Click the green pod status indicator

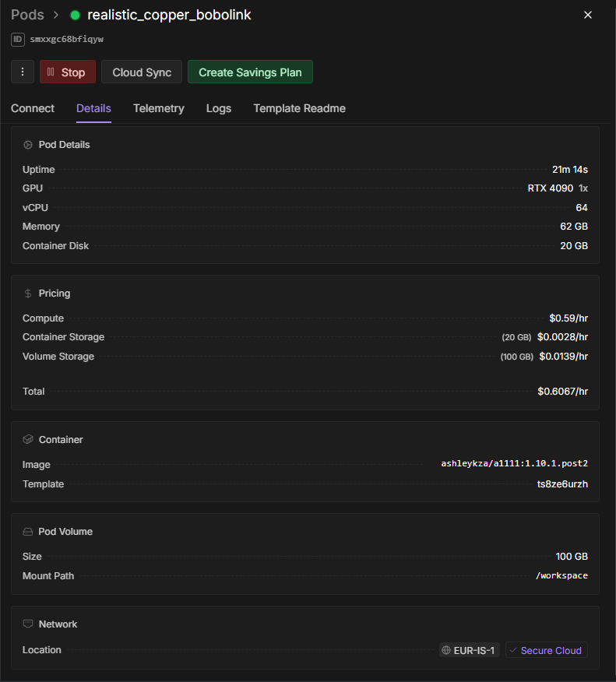tap(76, 16)
